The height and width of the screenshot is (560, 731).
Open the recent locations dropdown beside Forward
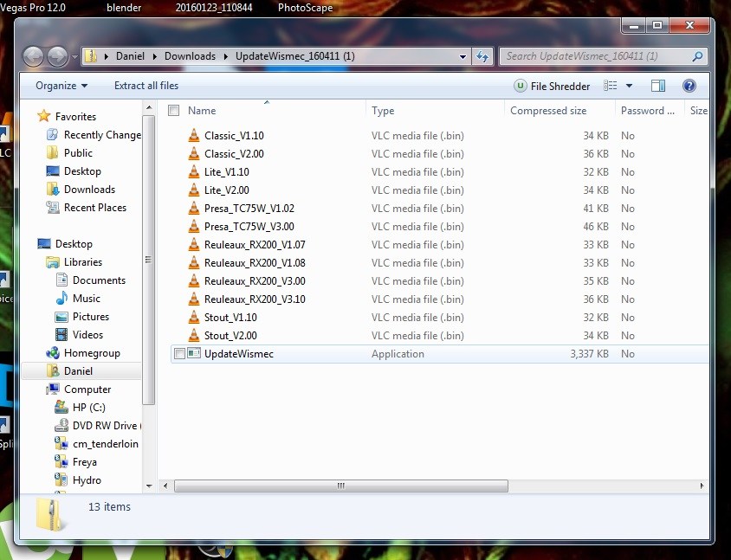(x=74, y=57)
